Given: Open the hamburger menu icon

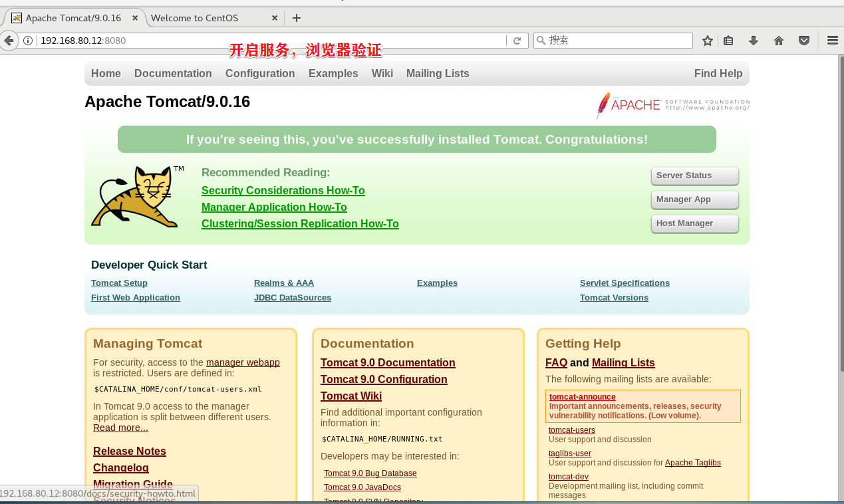Looking at the screenshot, I should coord(832,41).
